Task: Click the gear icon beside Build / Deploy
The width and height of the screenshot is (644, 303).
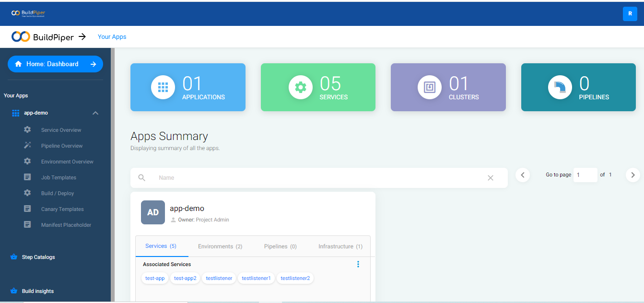Action: [x=27, y=193]
